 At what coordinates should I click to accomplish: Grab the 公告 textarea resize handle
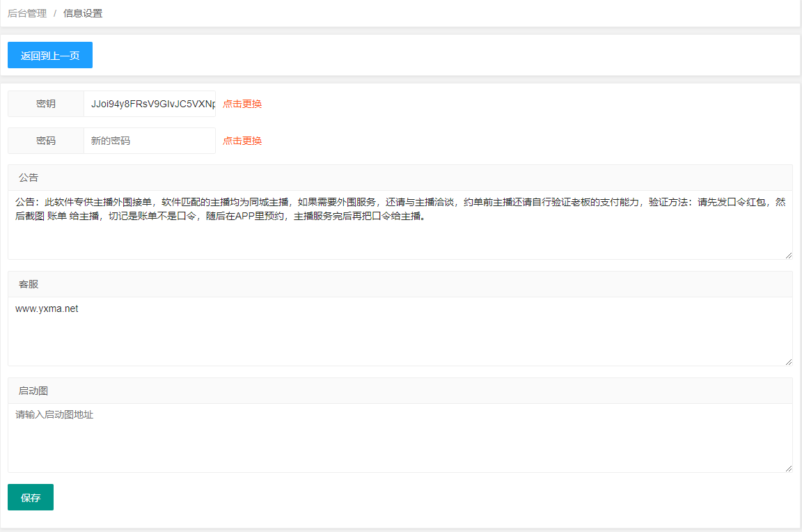point(789,256)
